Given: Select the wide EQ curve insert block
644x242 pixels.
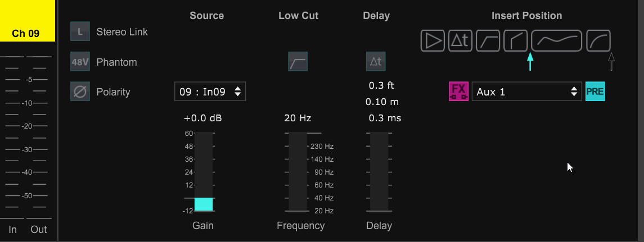Looking at the screenshot, I should click(x=556, y=40).
